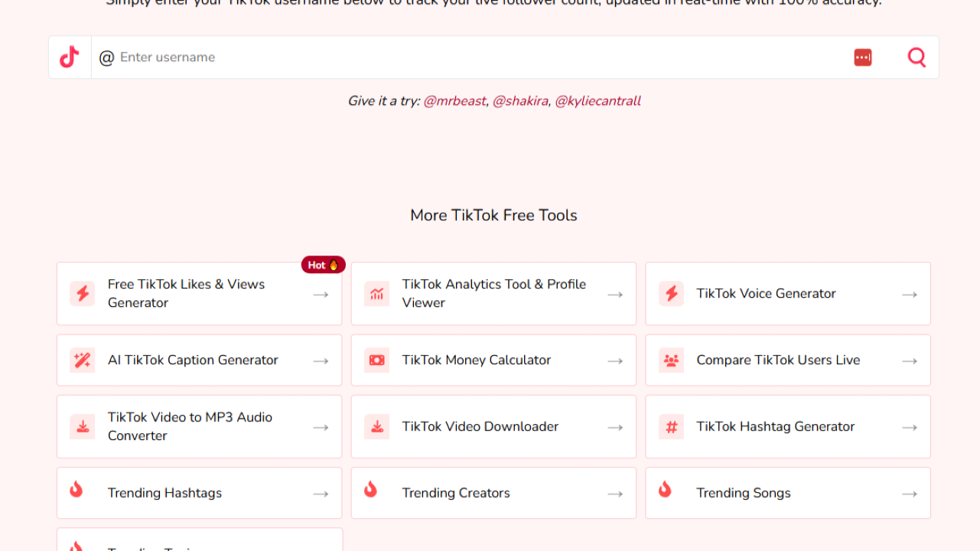Click arrow on Trending Songs card

910,494
